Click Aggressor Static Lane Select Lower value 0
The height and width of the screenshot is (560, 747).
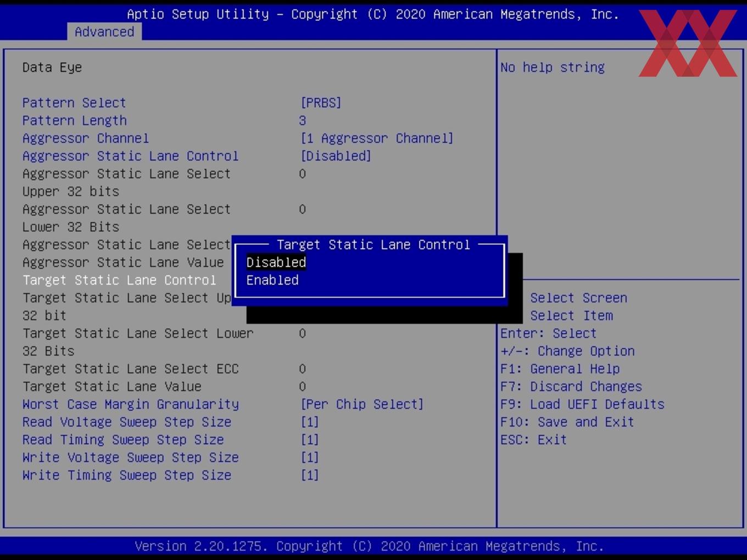[x=303, y=209]
